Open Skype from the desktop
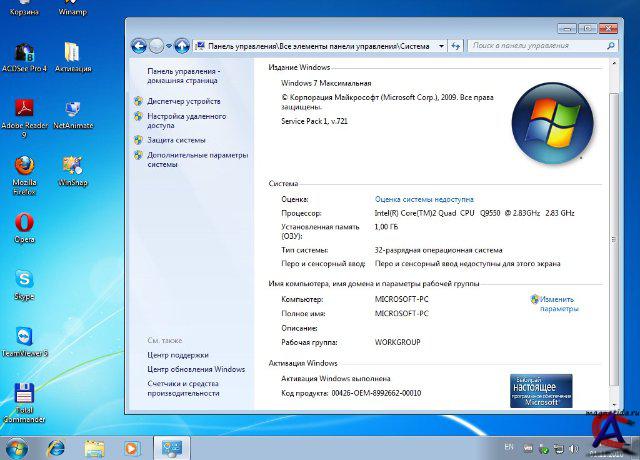Screen dimensions: 640x460 click(24, 280)
